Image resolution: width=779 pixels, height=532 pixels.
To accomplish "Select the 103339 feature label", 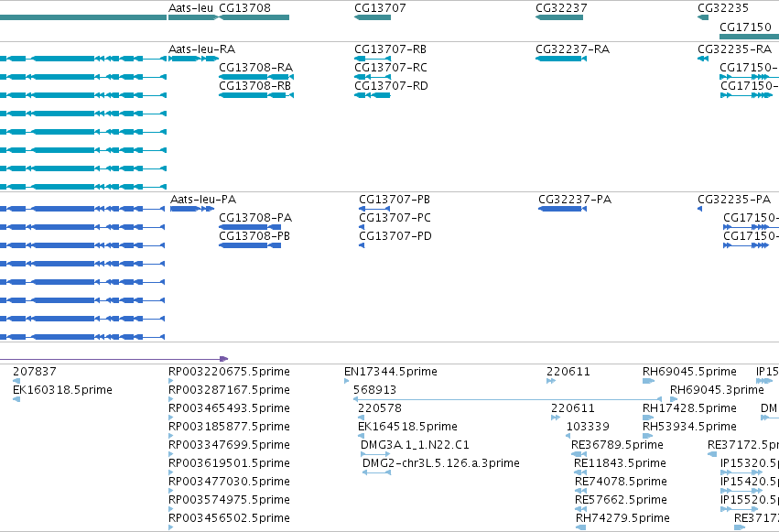I will tap(588, 427).
